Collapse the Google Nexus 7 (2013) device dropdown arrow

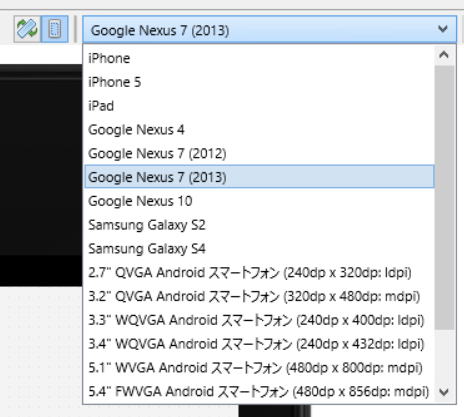(x=443, y=29)
